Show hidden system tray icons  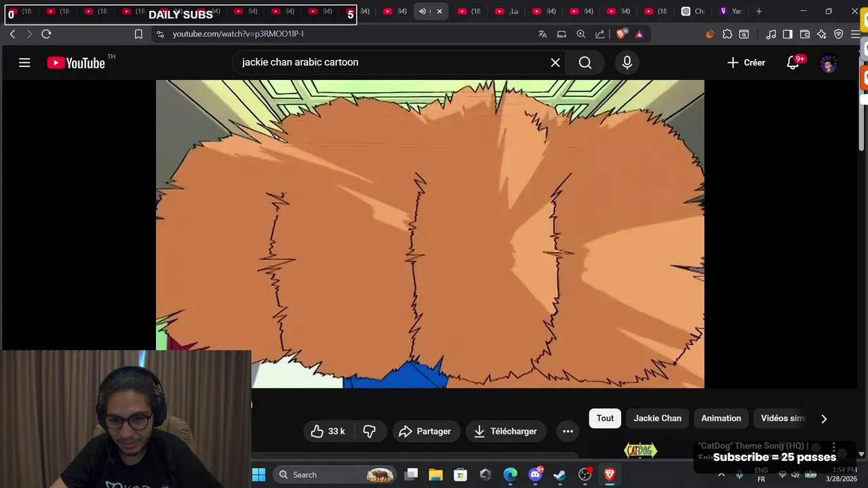coord(722,474)
